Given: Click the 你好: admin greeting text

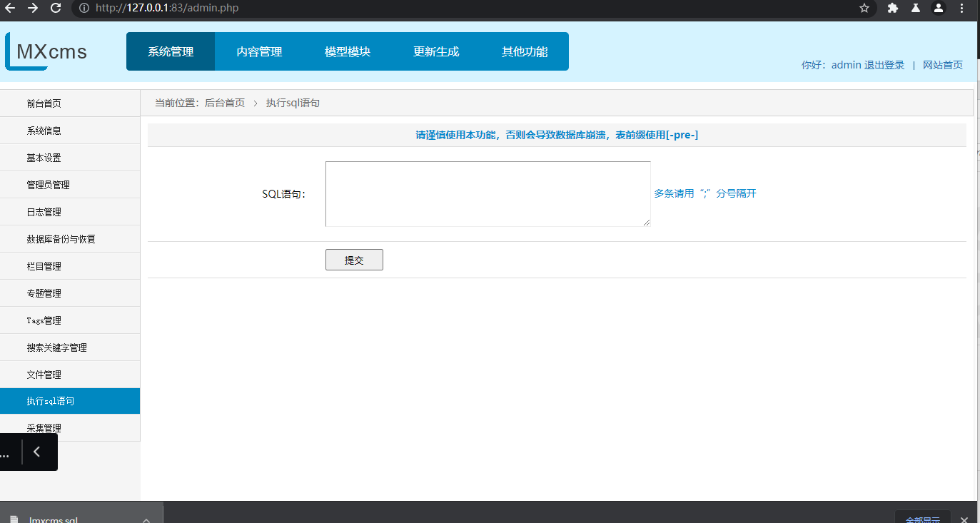Looking at the screenshot, I should click(832, 65).
